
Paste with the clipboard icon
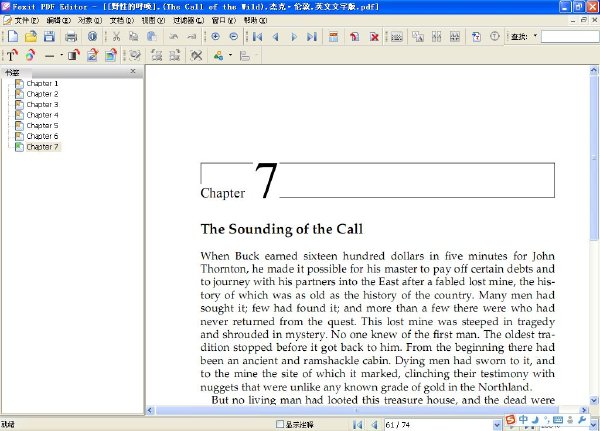click(x=152, y=37)
